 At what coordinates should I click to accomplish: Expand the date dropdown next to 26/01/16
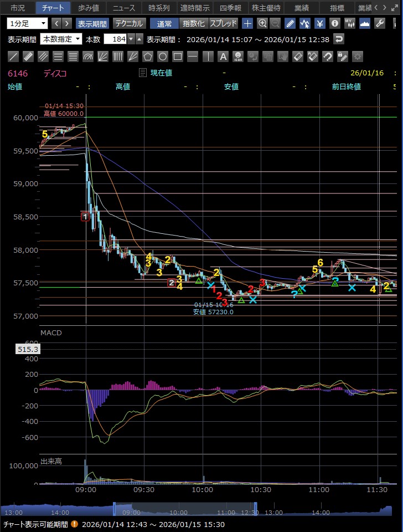(394, 73)
